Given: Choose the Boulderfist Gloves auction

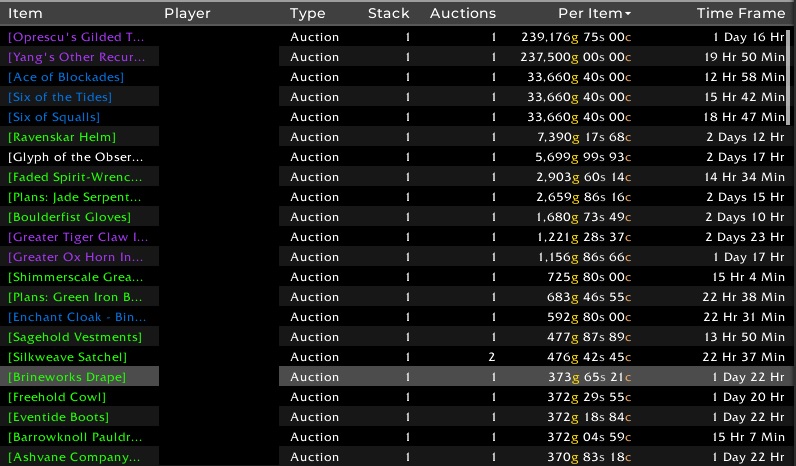Looking at the screenshot, I should pos(69,217).
